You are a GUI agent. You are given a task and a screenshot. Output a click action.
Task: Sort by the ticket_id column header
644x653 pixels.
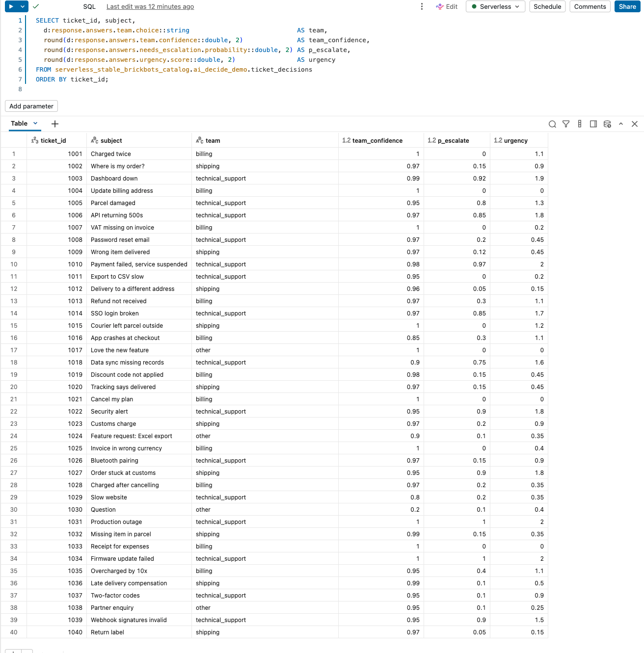point(56,140)
